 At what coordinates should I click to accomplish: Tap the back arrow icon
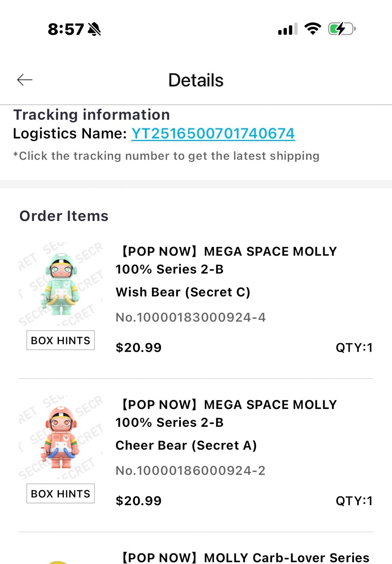click(25, 80)
